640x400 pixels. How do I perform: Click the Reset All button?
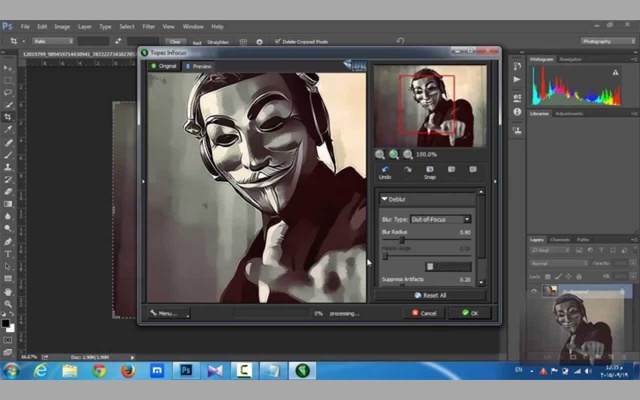tap(427, 296)
